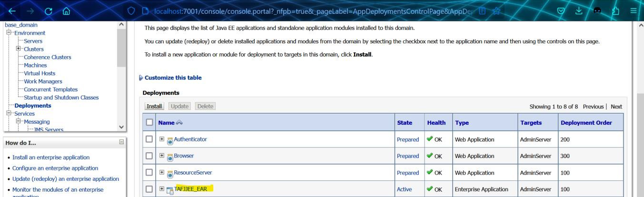Click the TAFJJEE_EAR enterprise application icon
This screenshot has height=197, width=644.
[169, 190]
